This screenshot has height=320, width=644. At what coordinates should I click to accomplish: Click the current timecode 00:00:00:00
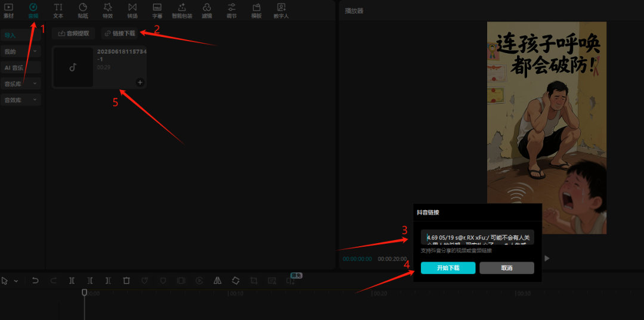coord(357,259)
